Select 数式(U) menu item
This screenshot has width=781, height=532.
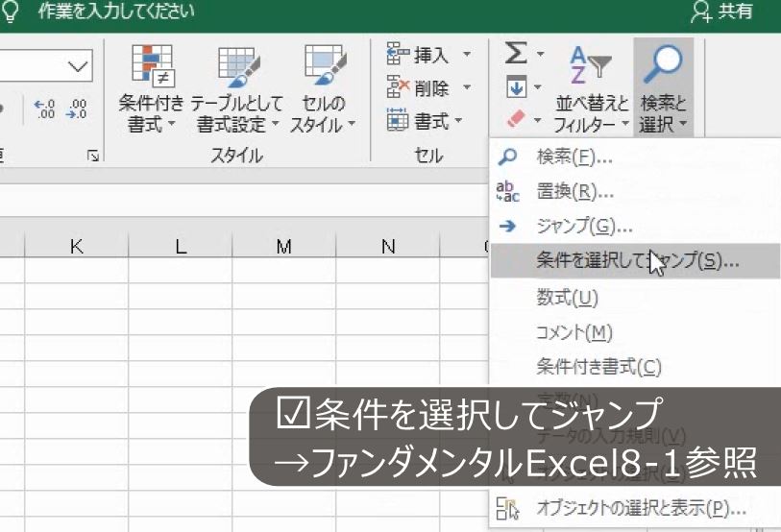(x=635, y=298)
